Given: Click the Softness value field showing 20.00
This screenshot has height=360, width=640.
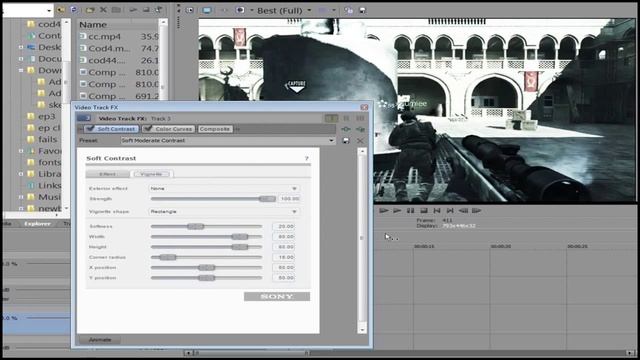Looking at the screenshot, I should [284, 227].
